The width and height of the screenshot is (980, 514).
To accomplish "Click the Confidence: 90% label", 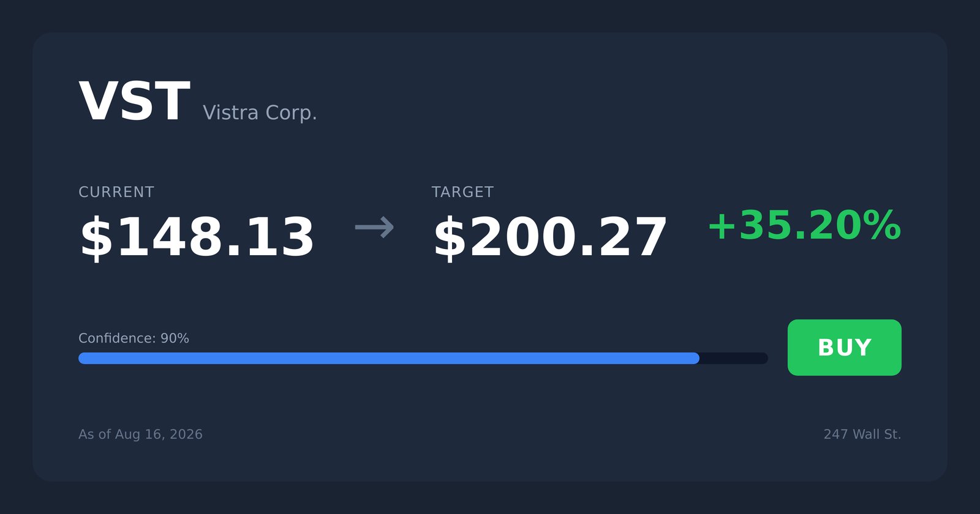I will pyautogui.click(x=134, y=338).
